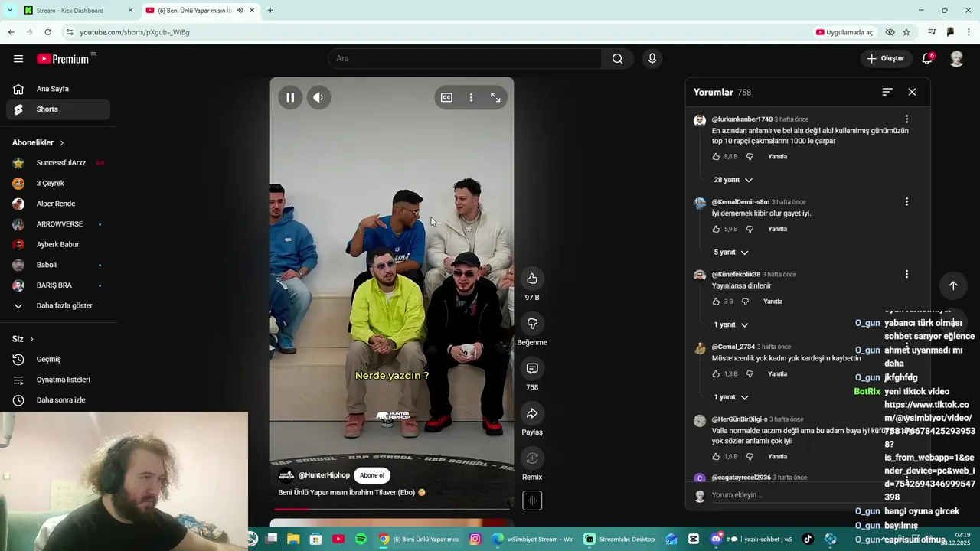Expand 28 yanıt replies
This screenshot has width=980, height=551.
click(x=733, y=180)
